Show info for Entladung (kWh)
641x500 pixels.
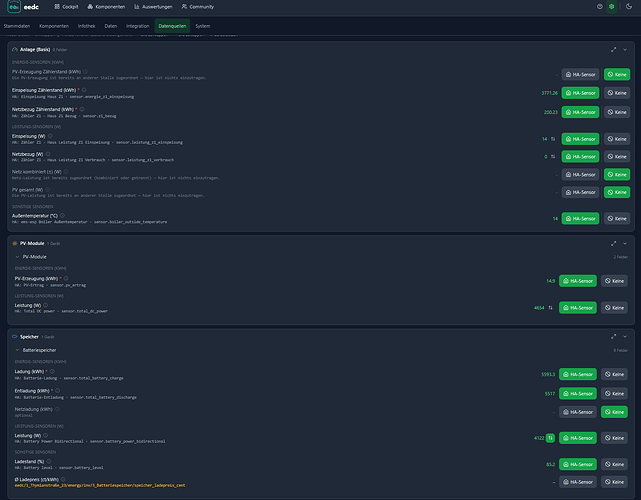click(x=57, y=391)
